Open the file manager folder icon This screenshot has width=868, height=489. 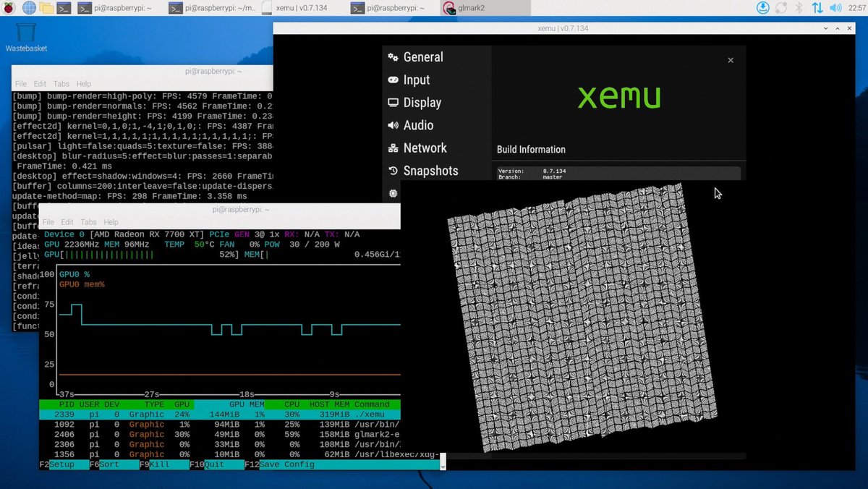pyautogui.click(x=46, y=8)
